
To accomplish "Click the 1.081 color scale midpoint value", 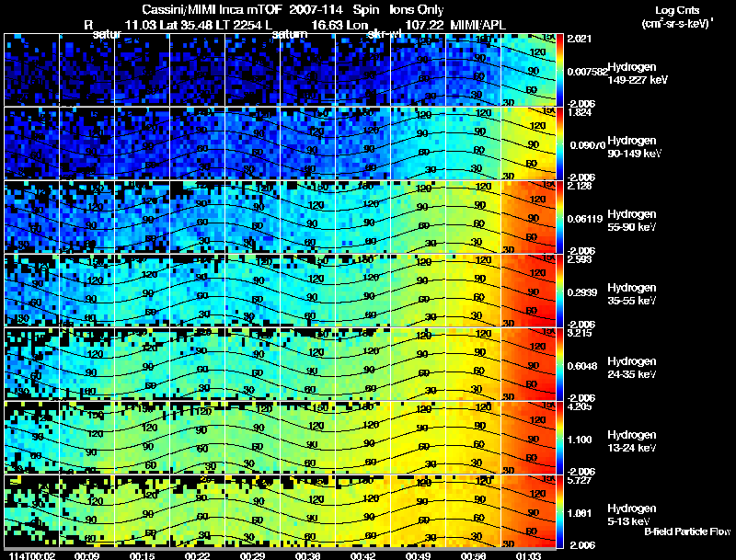I will 580,514.
